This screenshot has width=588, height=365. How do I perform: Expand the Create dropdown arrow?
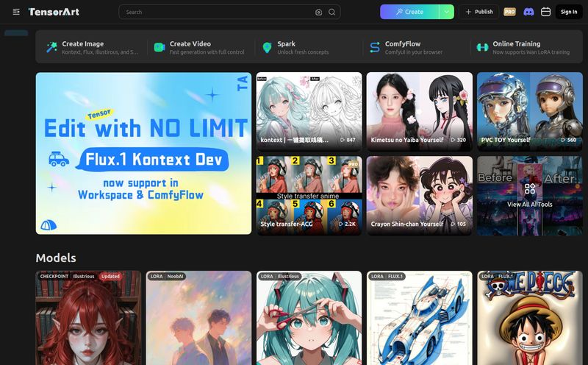click(x=447, y=12)
